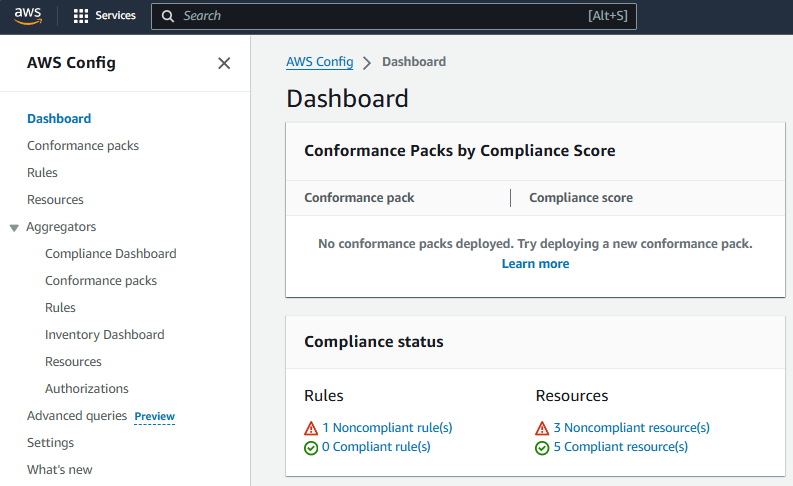
Task: Open Advanced queries page
Action: 77,416
